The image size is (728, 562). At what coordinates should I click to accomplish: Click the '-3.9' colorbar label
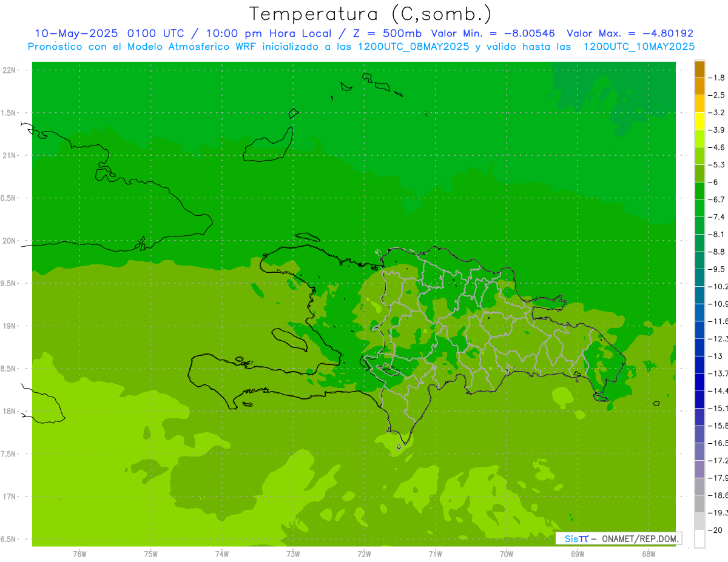716,130
